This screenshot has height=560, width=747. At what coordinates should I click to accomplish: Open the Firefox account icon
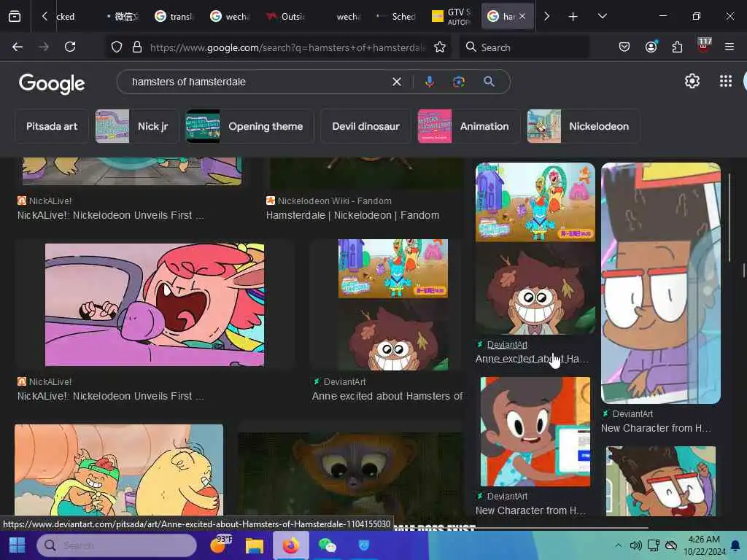(651, 47)
